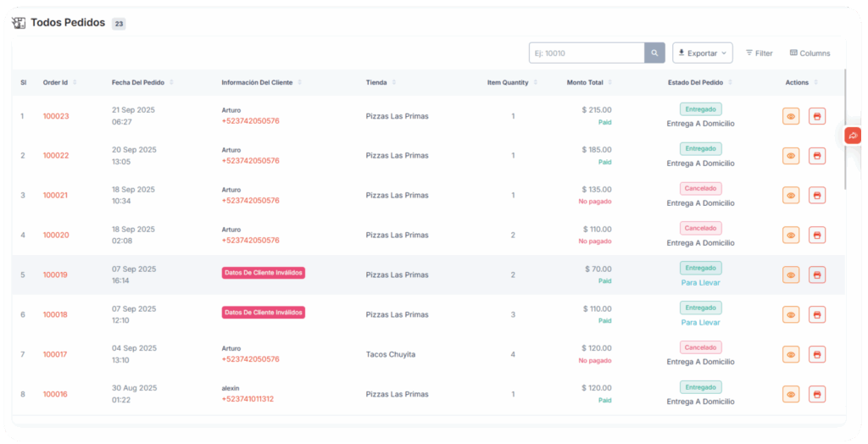Open the red share floating icon

[853, 135]
